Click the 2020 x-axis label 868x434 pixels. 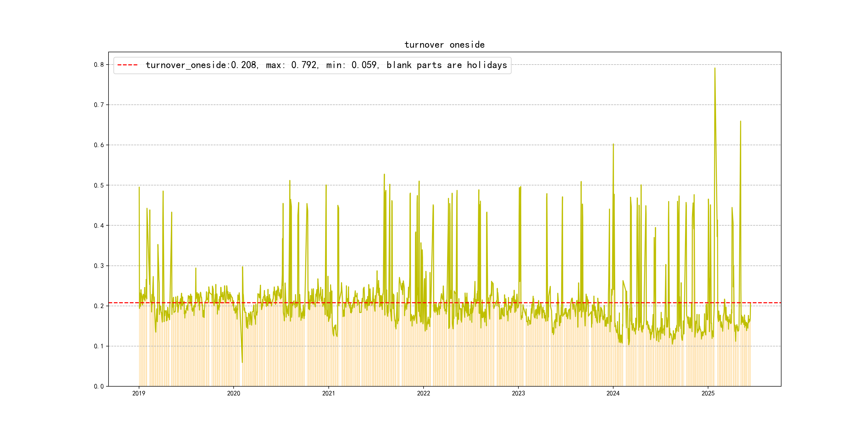pyautogui.click(x=234, y=393)
